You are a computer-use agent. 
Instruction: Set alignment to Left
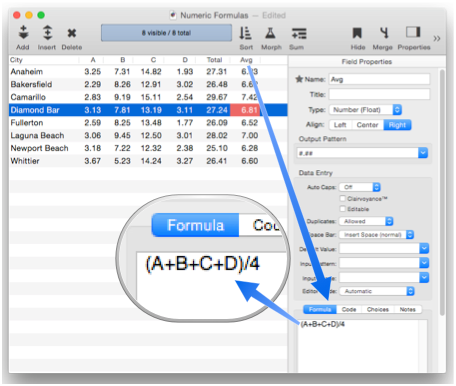click(x=340, y=125)
